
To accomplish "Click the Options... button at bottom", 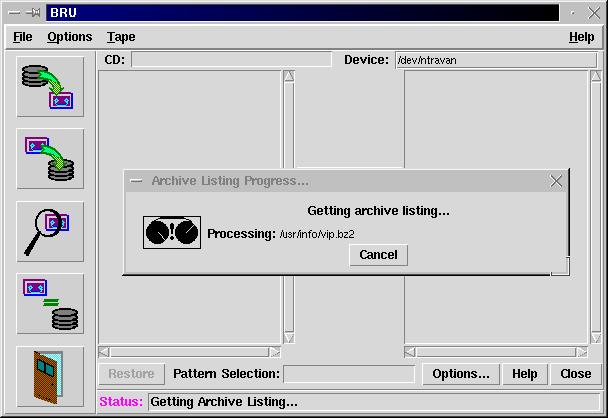I will pos(460,374).
